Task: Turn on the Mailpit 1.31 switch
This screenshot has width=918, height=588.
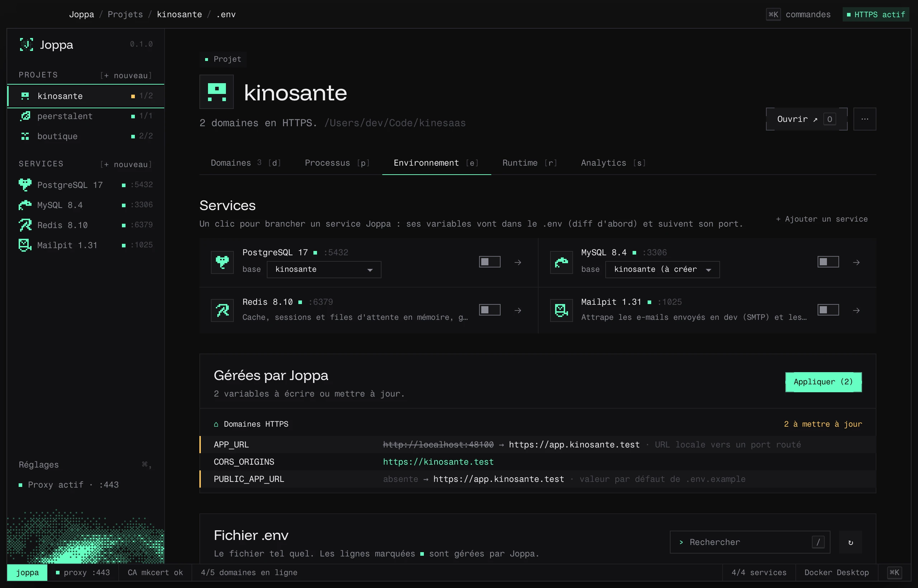Action: point(828,310)
